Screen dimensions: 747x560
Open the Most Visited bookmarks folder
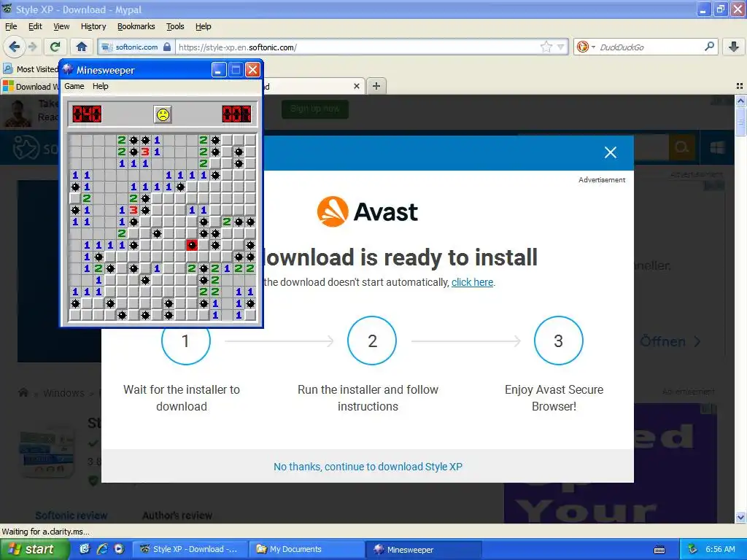tap(31, 69)
